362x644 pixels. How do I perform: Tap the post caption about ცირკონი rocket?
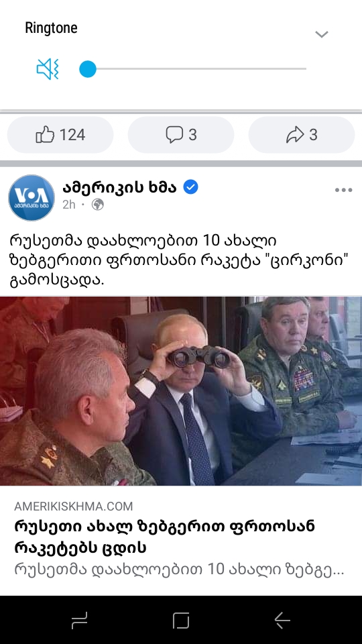tap(179, 260)
